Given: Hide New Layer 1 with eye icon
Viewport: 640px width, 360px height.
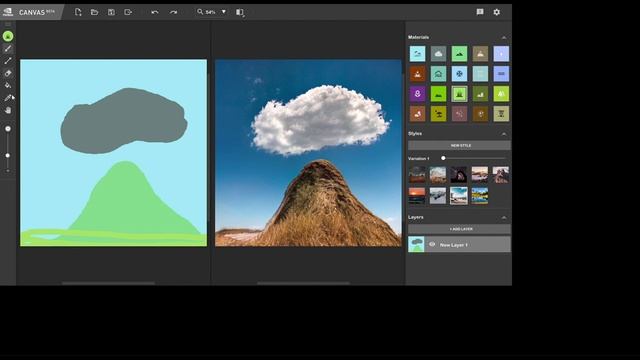Looking at the screenshot, I should [432, 244].
